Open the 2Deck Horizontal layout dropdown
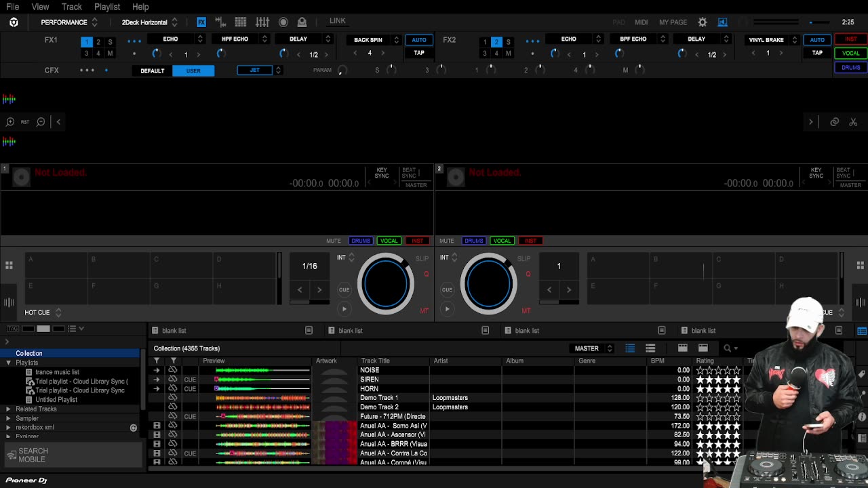The width and height of the screenshot is (868, 488). click(x=149, y=22)
